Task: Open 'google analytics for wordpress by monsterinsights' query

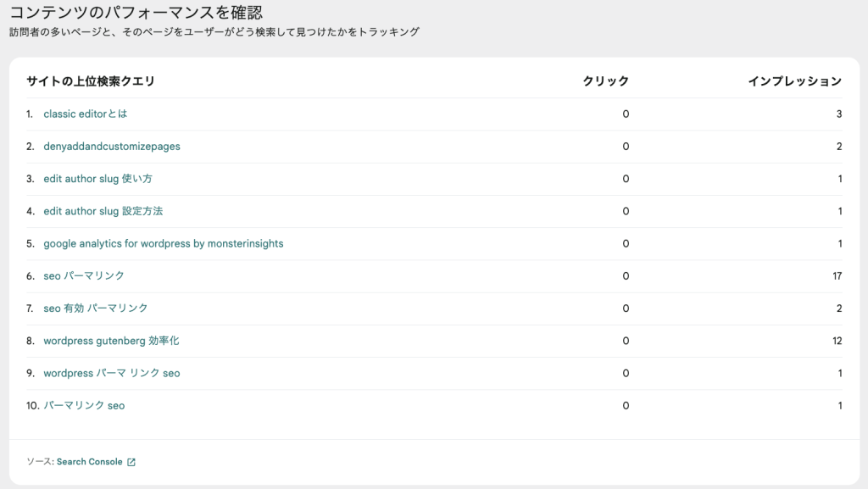Action: 163,243
